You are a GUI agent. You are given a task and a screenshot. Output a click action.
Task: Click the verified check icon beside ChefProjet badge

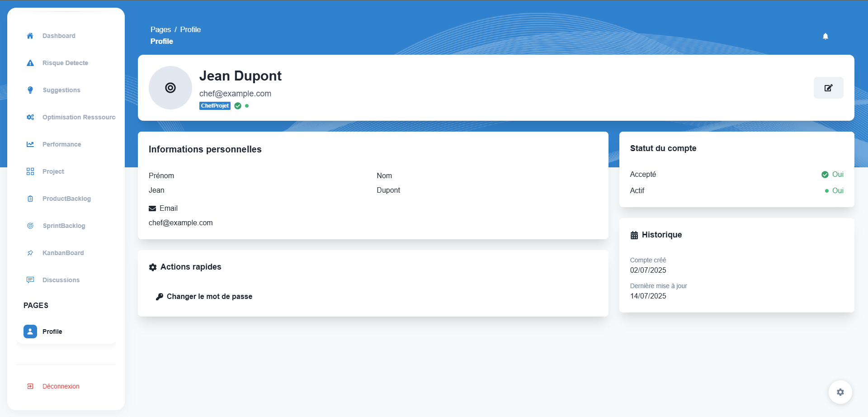(x=238, y=106)
